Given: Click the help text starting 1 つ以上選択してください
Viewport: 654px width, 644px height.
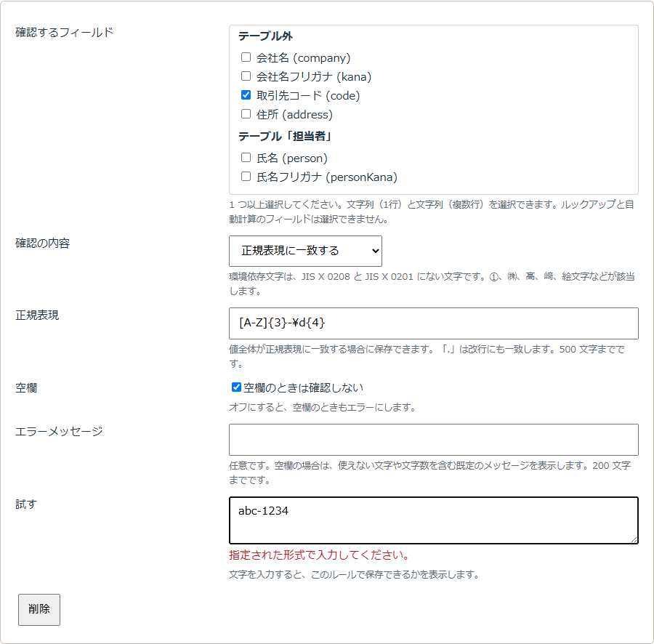Looking at the screenshot, I should point(432,212).
